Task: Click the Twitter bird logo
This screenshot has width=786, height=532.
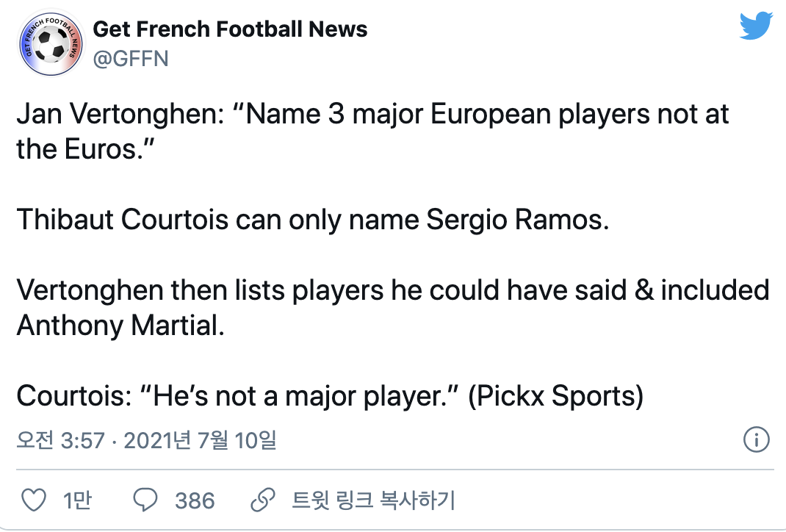Action: coord(756,27)
